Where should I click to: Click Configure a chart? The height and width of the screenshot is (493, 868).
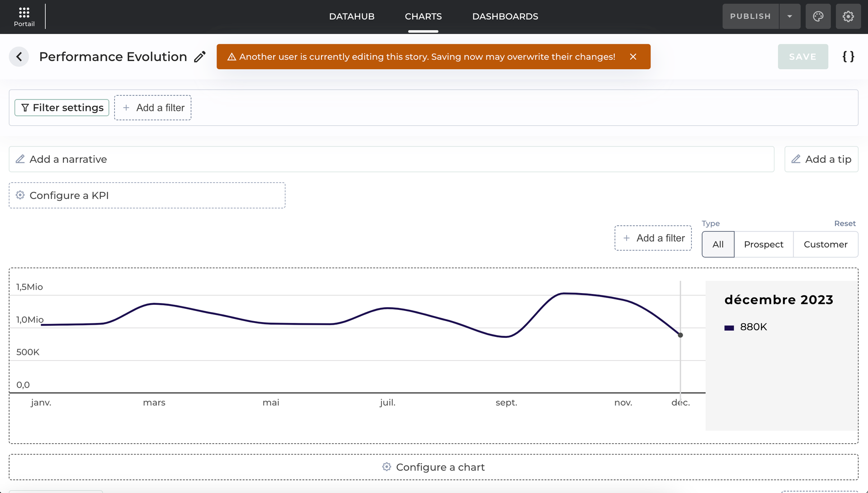(433, 467)
